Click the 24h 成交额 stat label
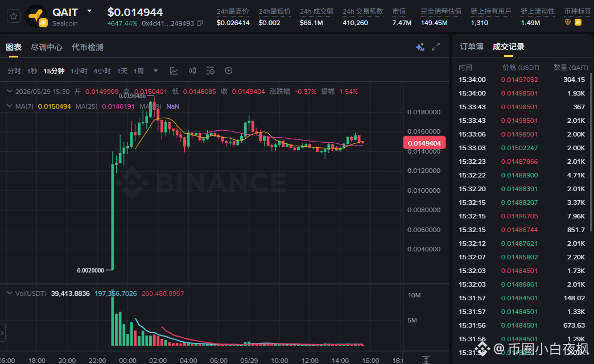 click(x=317, y=11)
